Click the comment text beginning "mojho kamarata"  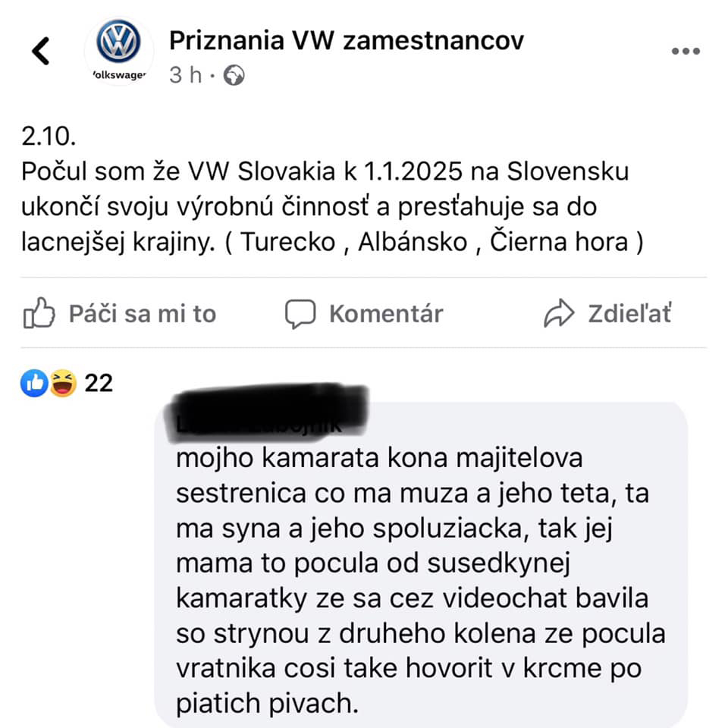click(421, 581)
